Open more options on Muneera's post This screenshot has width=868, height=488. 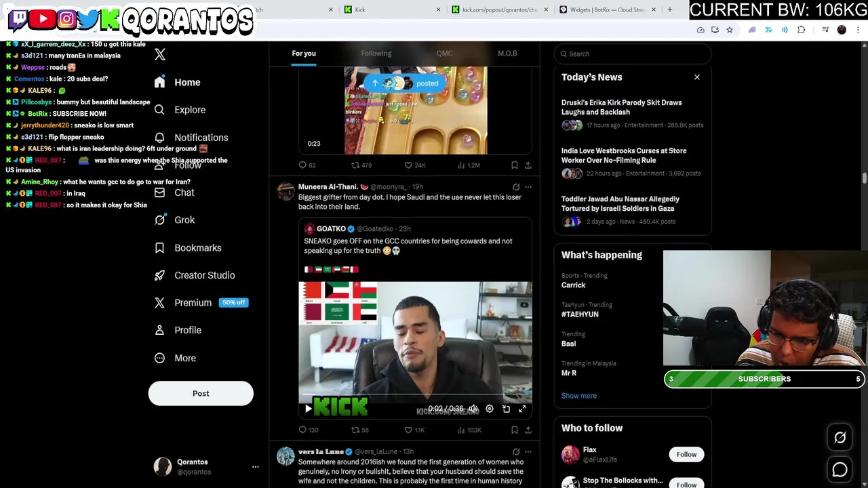[528, 186]
